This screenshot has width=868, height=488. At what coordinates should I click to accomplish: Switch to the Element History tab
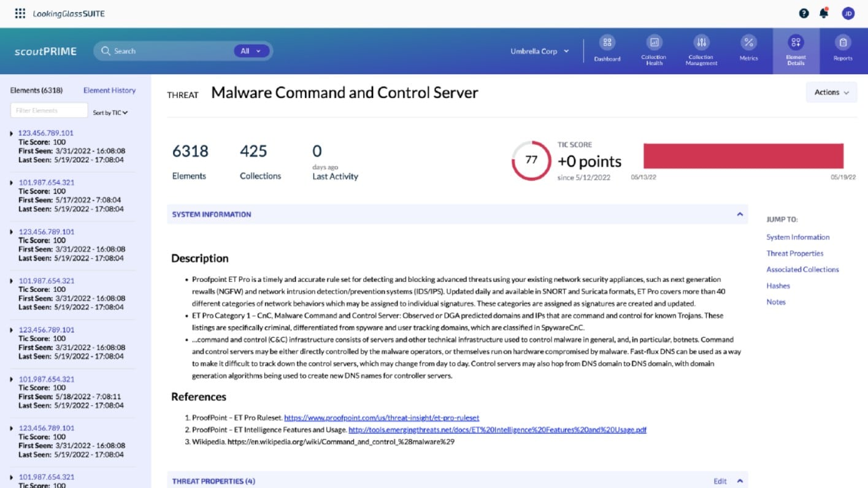tap(109, 90)
